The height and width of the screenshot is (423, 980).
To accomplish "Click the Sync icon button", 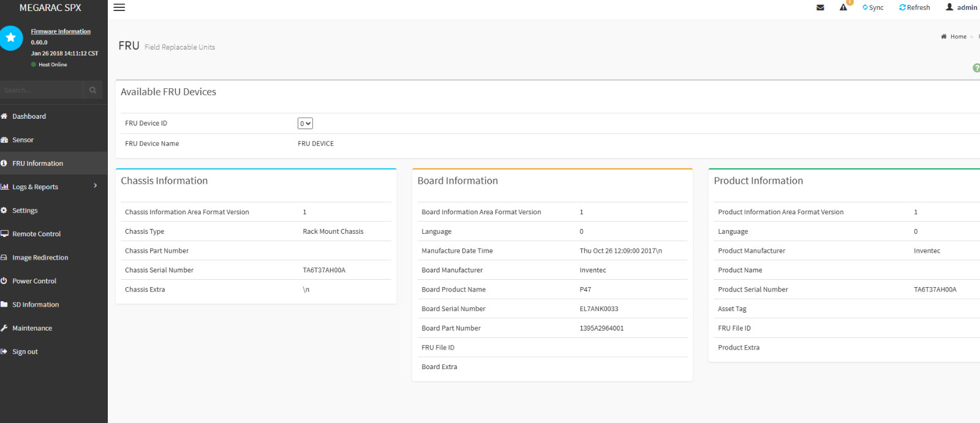I will [x=873, y=7].
